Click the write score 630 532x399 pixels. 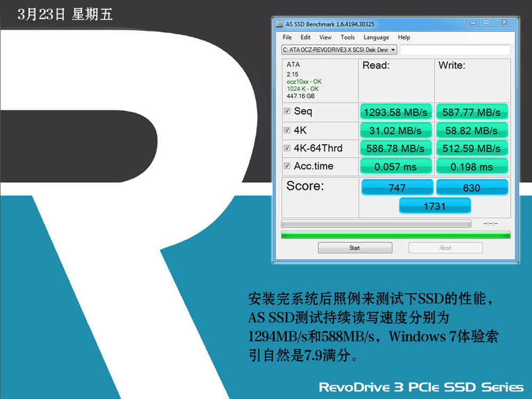(472, 187)
